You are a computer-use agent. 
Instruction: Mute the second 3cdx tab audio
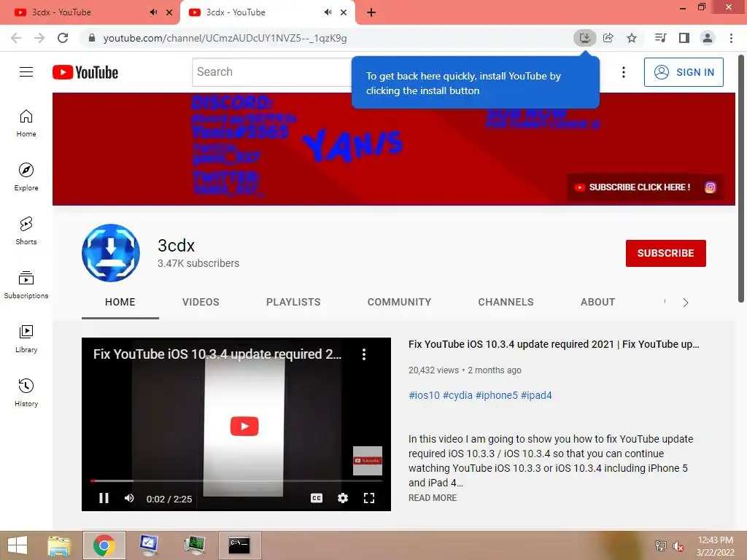pos(328,12)
